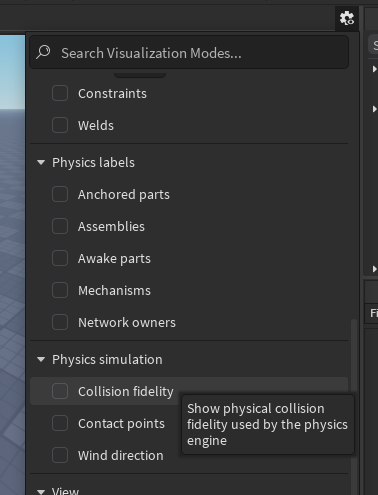This screenshot has height=495, width=378.
Task: Tick the Anchored parts checkbox
Action: click(60, 194)
